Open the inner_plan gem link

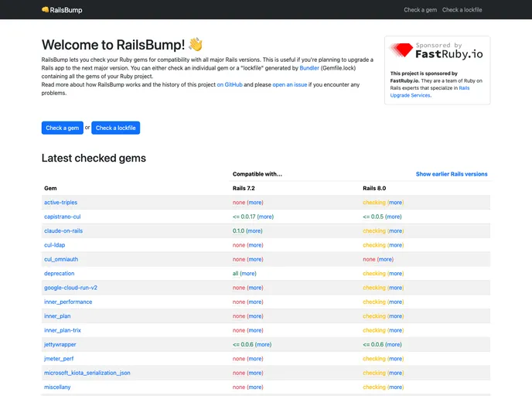57,316
